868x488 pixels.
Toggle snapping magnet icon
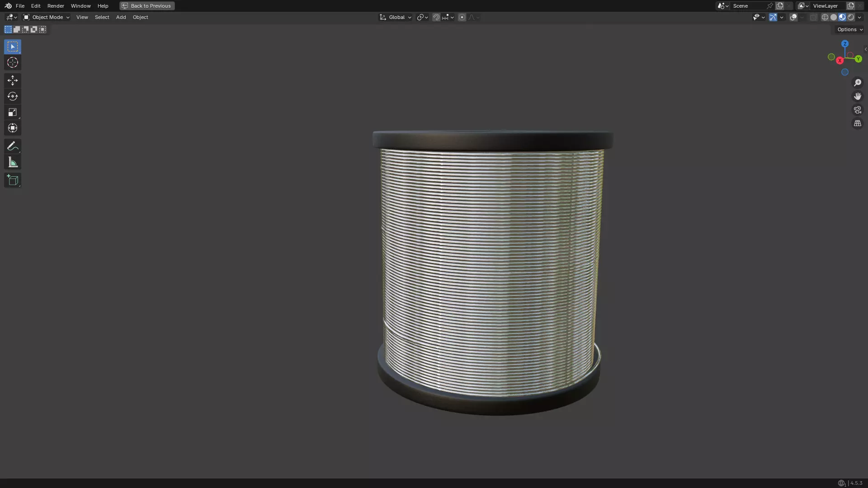436,17
